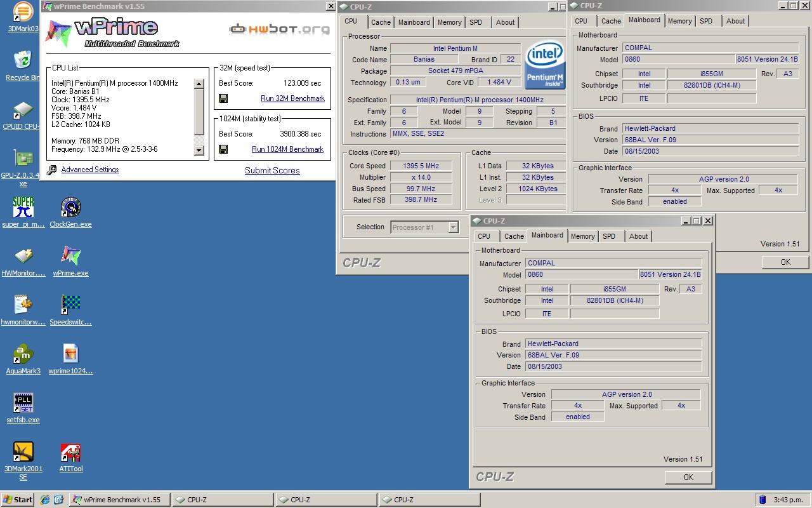Activate wPrime Benchmark taskbar button
This screenshot has width=812, height=508.
coord(119,500)
